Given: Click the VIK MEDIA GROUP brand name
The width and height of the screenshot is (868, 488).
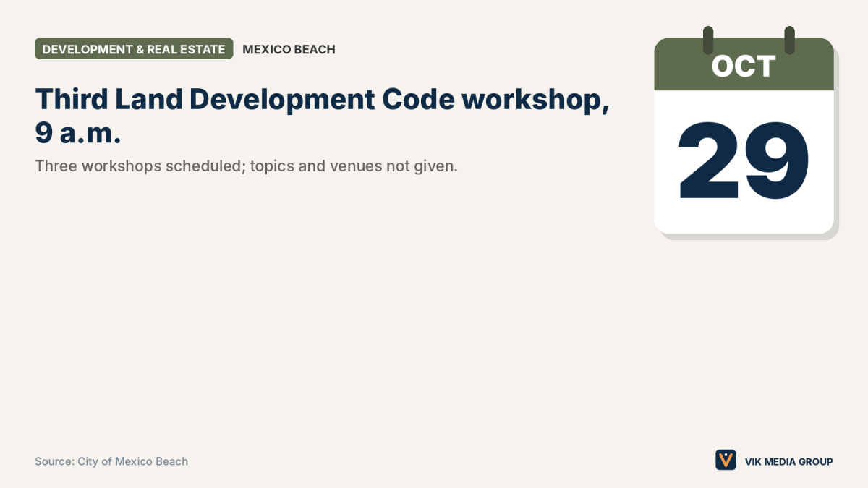Looking at the screenshot, I should [x=788, y=461].
